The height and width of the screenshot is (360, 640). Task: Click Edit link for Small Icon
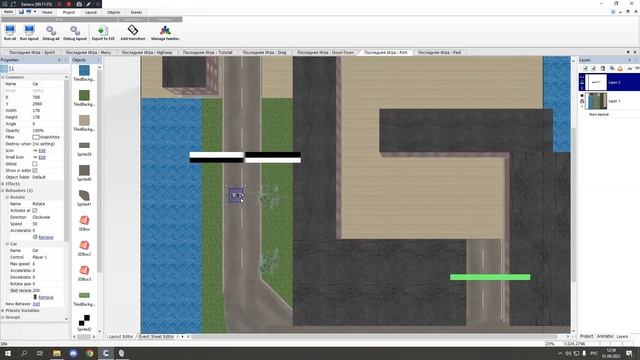pyautogui.click(x=42, y=157)
